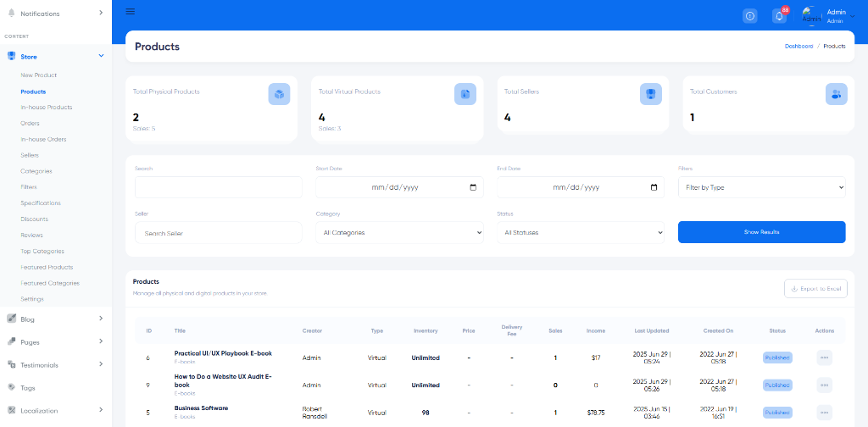This screenshot has height=427, width=868.
Task: Open store Settings sidebar item
Action: pos(32,299)
